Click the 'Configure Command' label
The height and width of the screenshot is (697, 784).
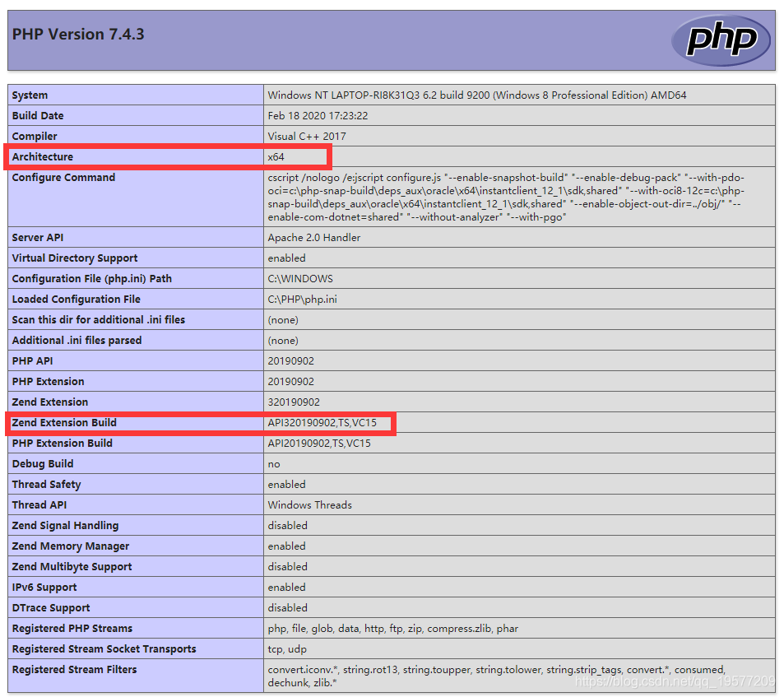click(x=63, y=177)
